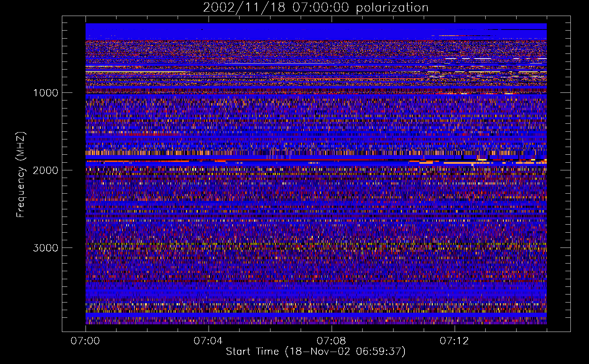
Task: Click the 07:08 time tick label
Action: click(x=331, y=341)
